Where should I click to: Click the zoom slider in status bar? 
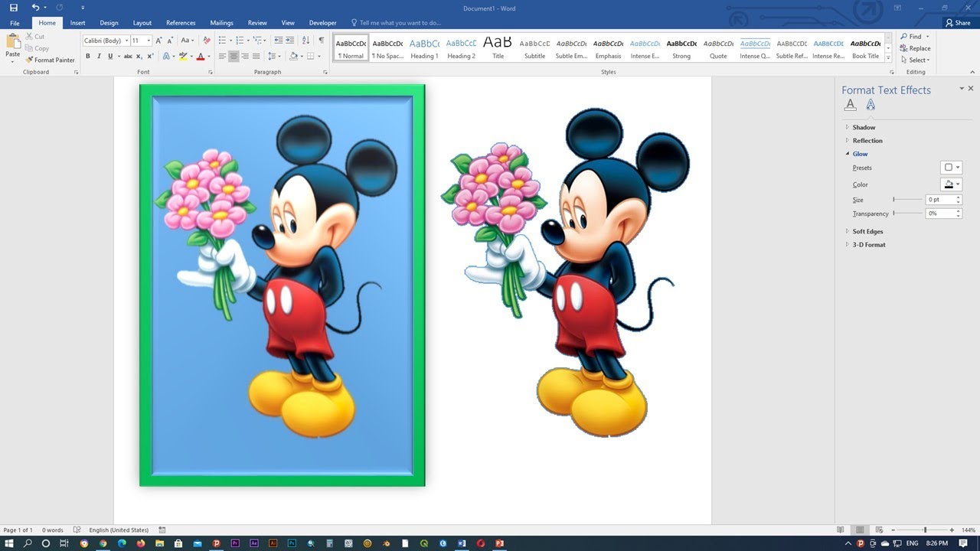[x=925, y=530]
